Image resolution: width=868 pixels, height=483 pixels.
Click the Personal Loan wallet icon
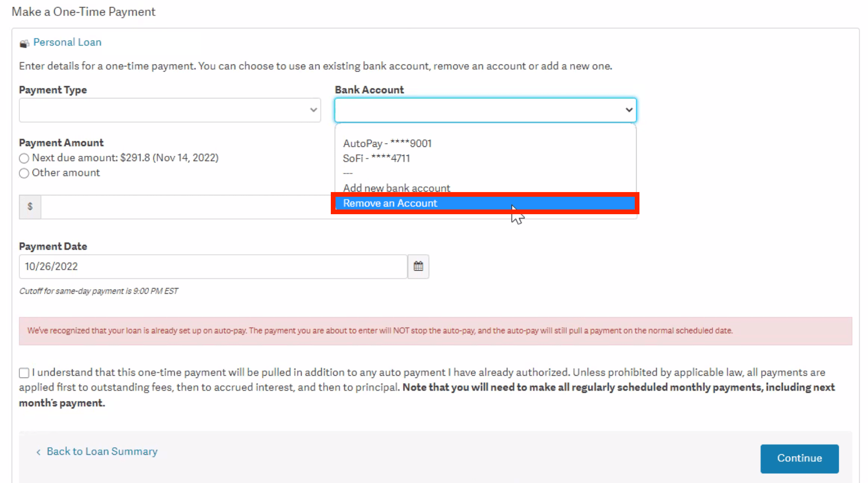point(24,43)
